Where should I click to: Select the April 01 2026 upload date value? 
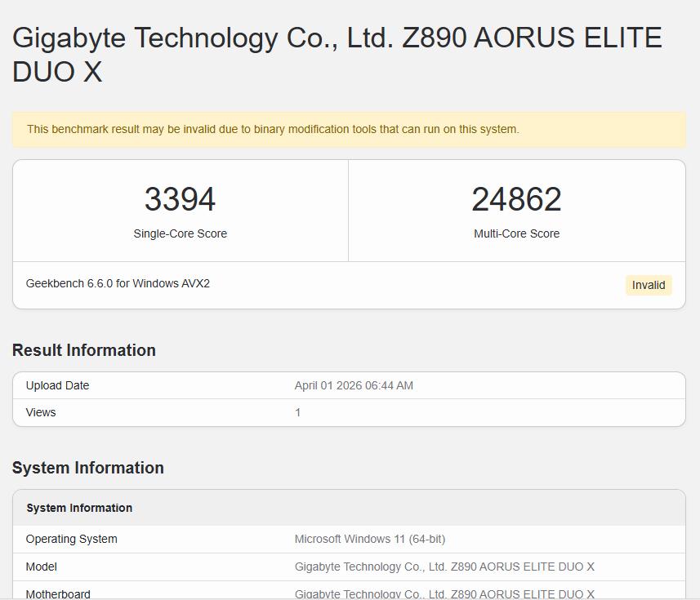click(354, 385)
